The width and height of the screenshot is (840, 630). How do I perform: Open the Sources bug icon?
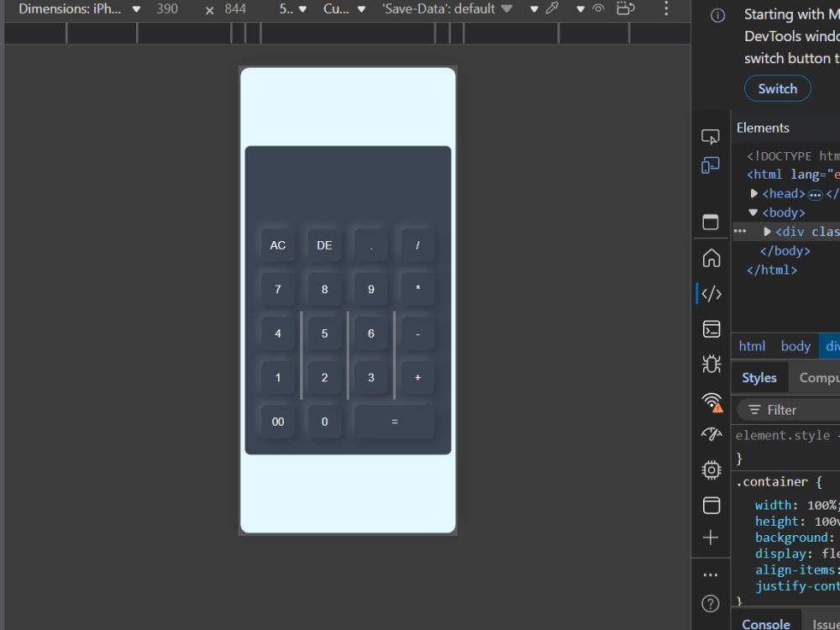click(x=711, y=365)
